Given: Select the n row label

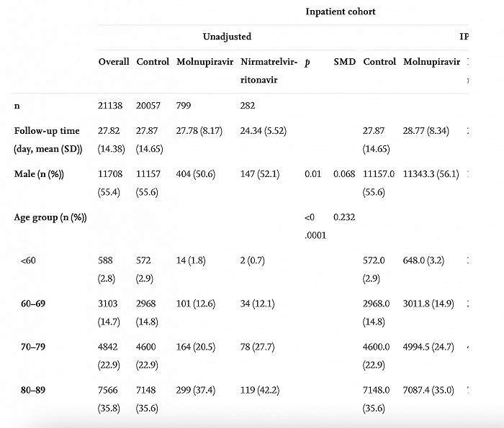Looking at the screenshot, I should [17, 106].
